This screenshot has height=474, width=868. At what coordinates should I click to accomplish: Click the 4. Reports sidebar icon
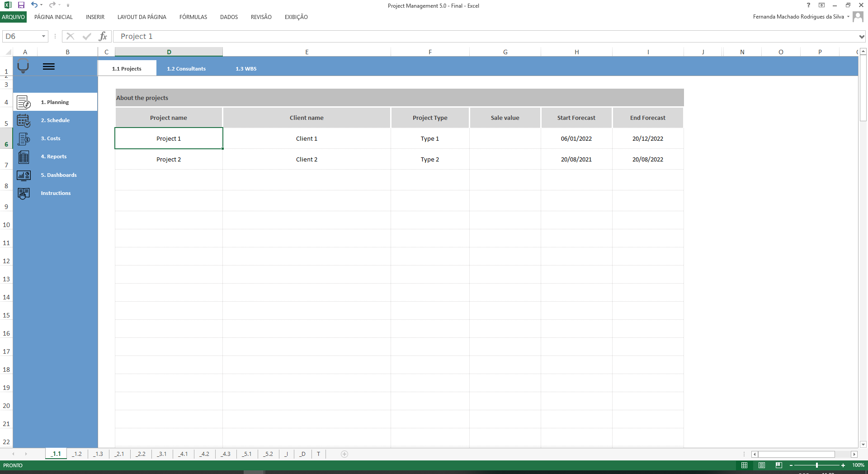point(24,156)
